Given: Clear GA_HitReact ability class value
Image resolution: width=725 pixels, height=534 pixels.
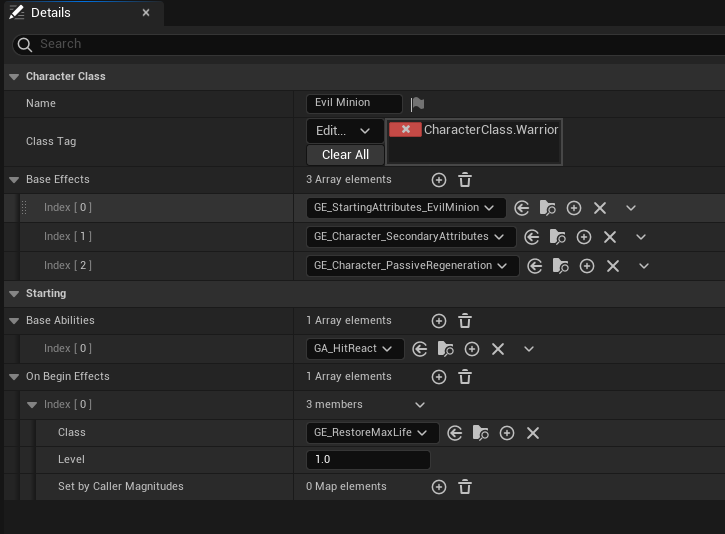Looking at the screenshot, I should click(x=498, y=349).
